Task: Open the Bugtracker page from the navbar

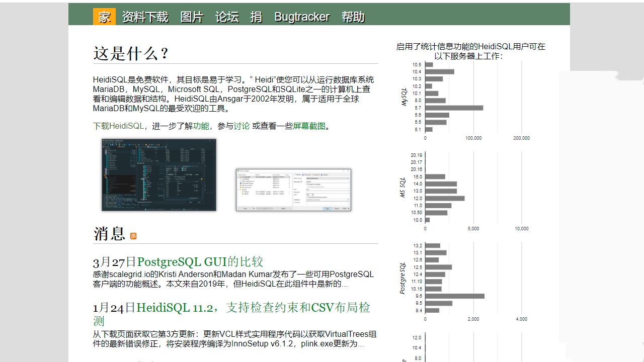Action: [x=302, y=17]
